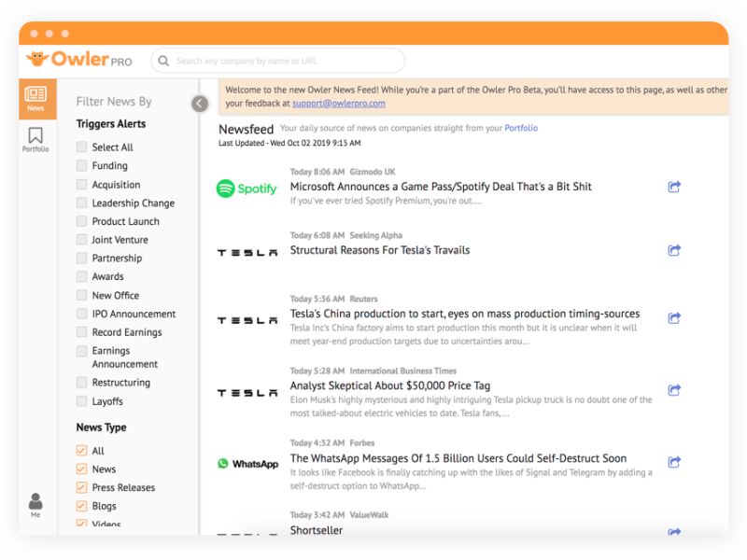Uncheck the Press Releases checkbox
The height and width of the screenshot is (560, 747).
pos(82,487)
